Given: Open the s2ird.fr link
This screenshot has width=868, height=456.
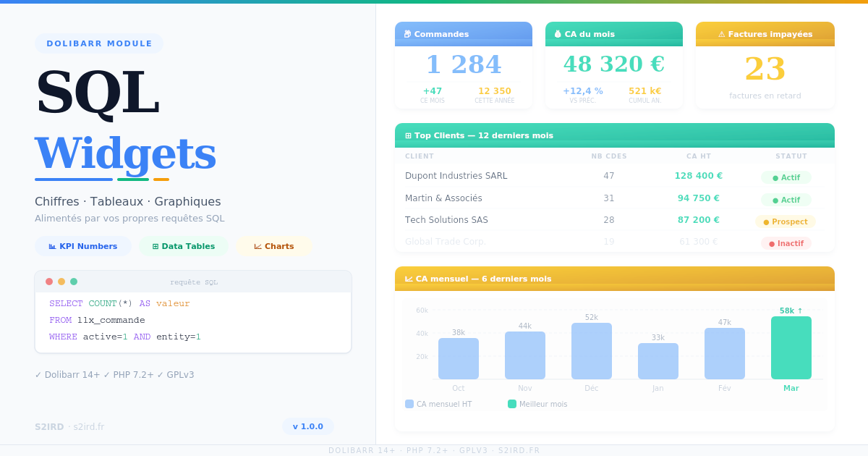Looking at the screenshot, I should [88, 427].
